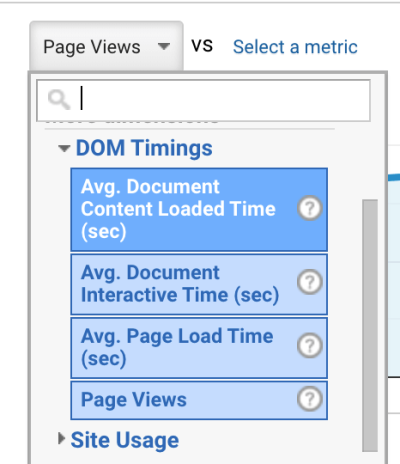The width and height of the screenshot is (400, 464).
Task: Open the Page Views metric dropdown
Action: [107, 46]
